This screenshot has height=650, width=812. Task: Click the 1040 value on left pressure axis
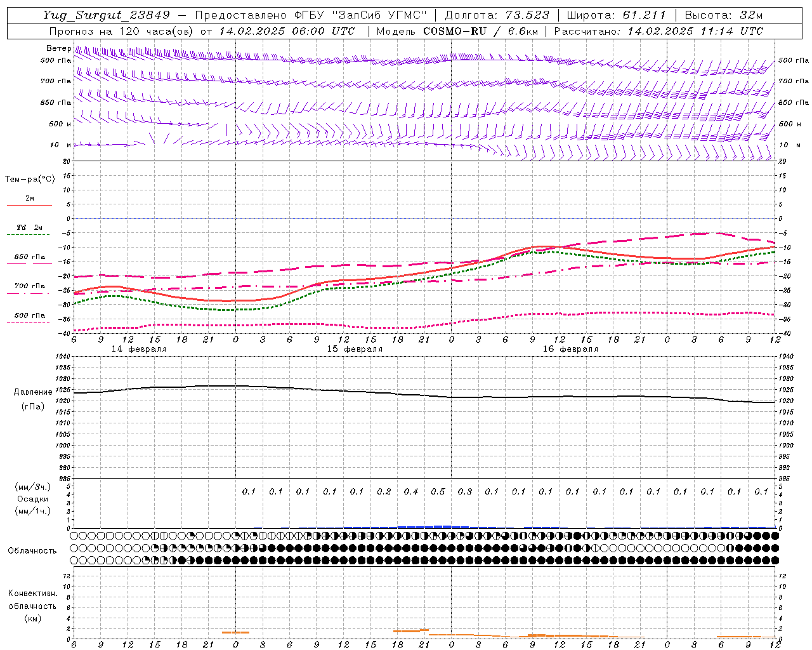(62, 357)
